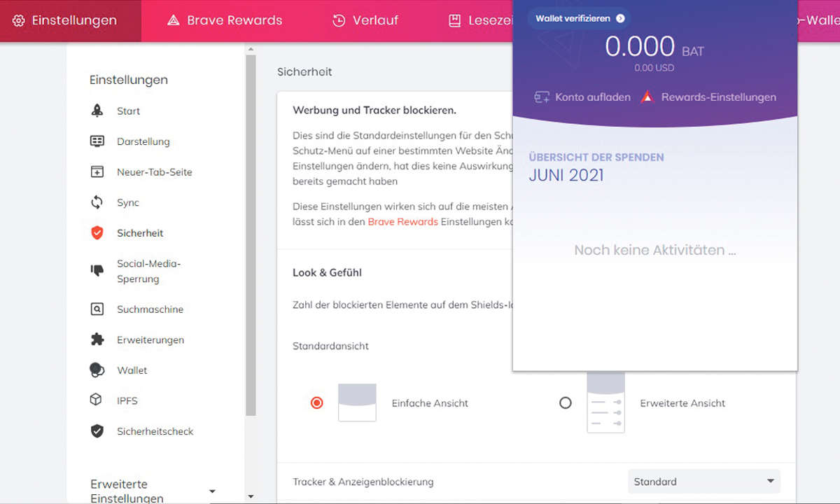Viewport: 840px width, 504px height.
Task: Expand the Erweiterte Einstellungen section
Action: (x=153, y=491)
